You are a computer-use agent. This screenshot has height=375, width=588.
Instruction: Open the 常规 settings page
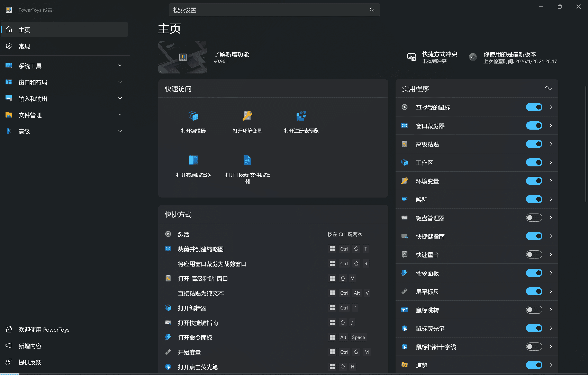point(64,46)
